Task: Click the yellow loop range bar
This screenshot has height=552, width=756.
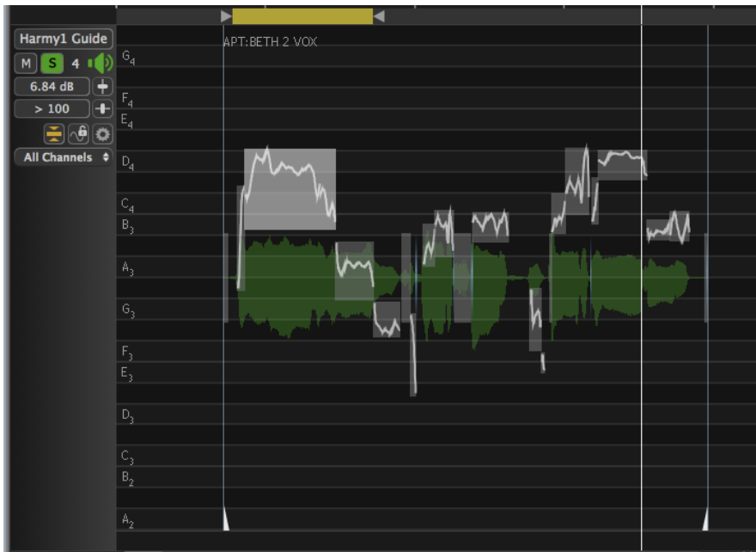Action: 302,16
